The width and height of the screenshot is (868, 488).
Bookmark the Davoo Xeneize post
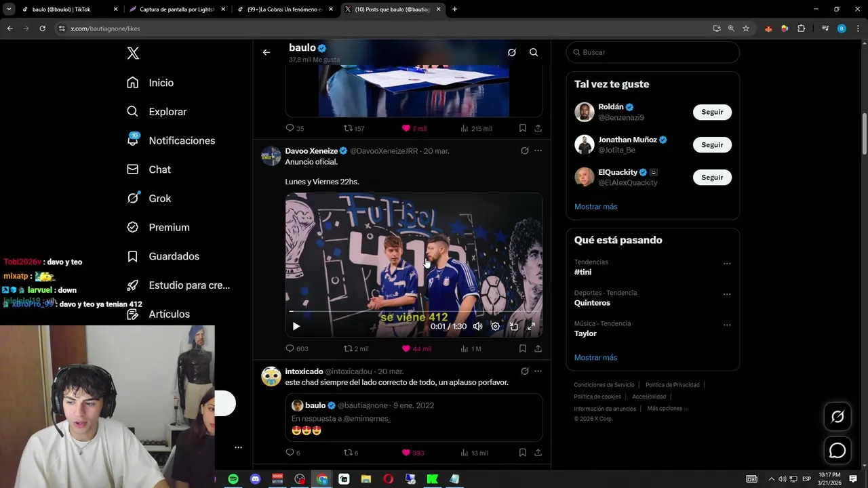[x=522, y=348]
